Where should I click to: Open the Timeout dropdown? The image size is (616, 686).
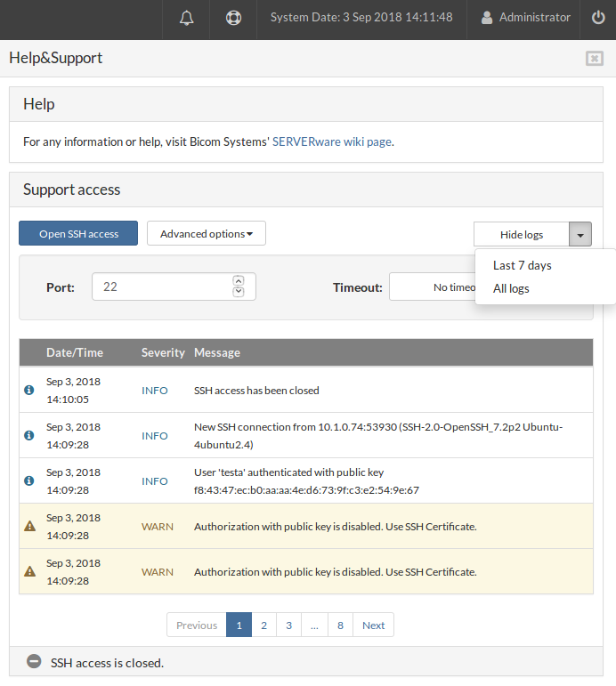432,287
